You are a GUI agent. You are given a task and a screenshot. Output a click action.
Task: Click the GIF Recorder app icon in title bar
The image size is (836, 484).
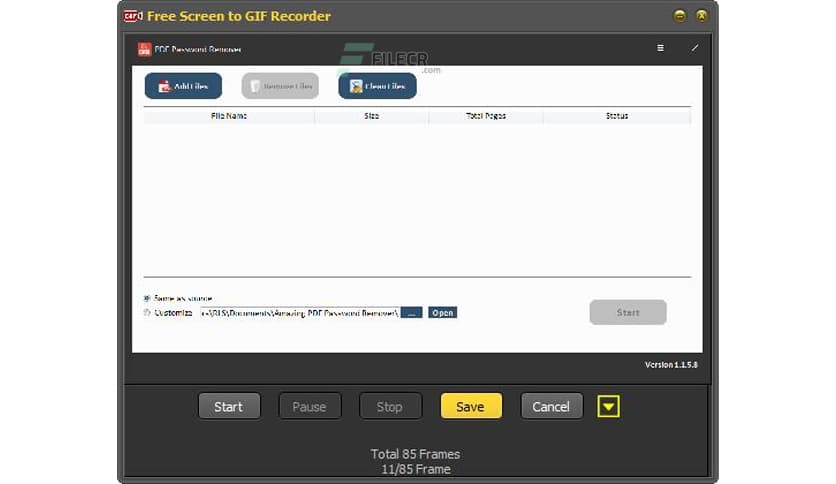(133, 16)
